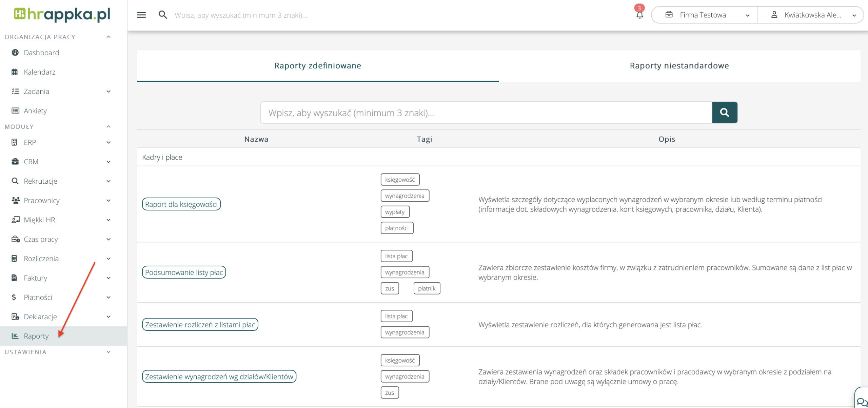Click the green report search button
The width and height of the screenshot is (868, 408).
point(724,113)
